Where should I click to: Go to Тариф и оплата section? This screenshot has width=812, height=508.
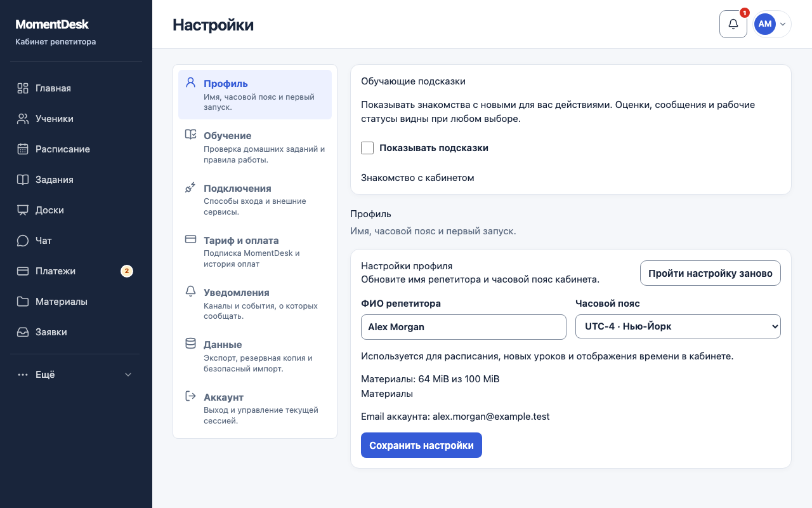[x=255, y=251]
